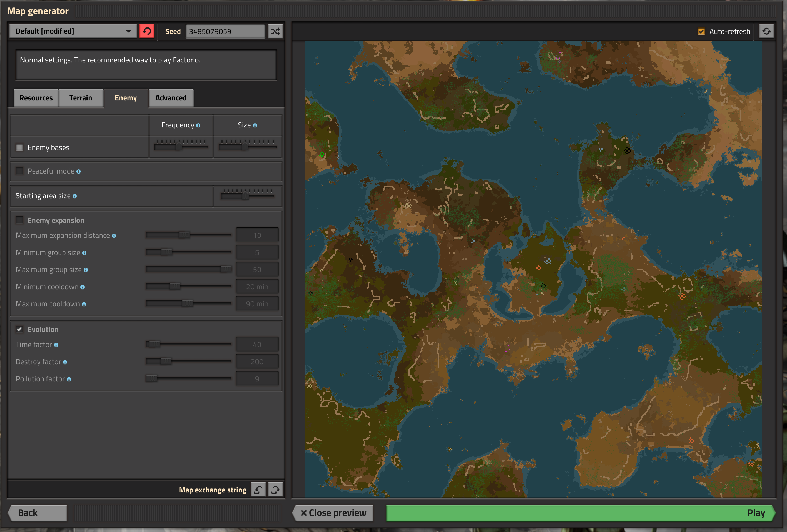Click the Back button

point(38,513)
